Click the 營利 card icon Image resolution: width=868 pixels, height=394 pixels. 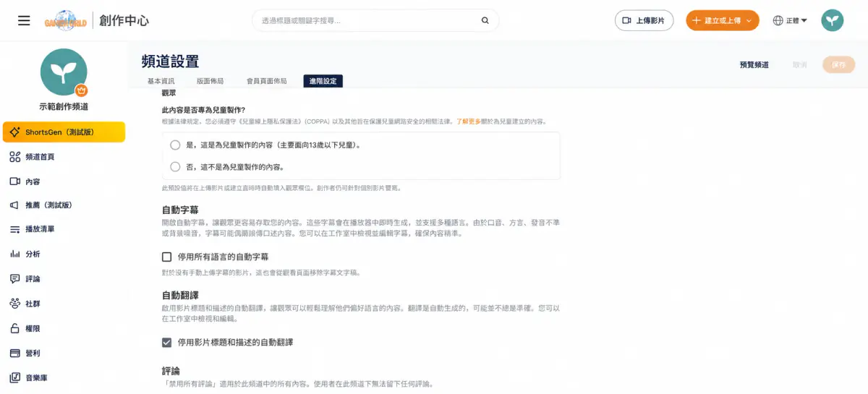click(14, 353)
